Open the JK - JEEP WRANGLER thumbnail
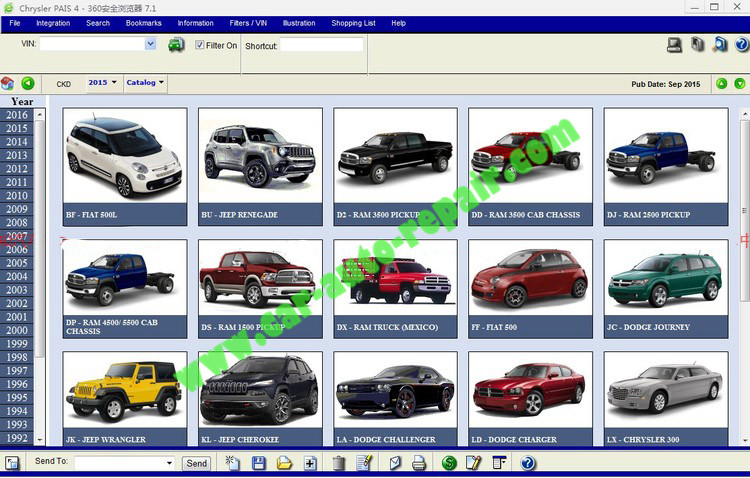The width and height of the screenshot is (750, 478). pyautogui.click(x=125, y=399)
